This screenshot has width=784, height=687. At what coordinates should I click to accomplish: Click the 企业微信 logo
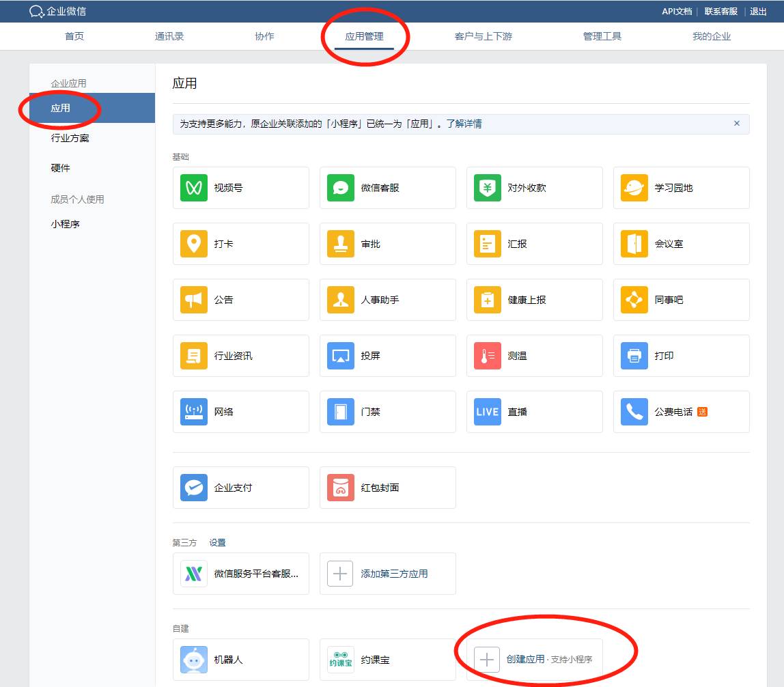coord(57,11)
